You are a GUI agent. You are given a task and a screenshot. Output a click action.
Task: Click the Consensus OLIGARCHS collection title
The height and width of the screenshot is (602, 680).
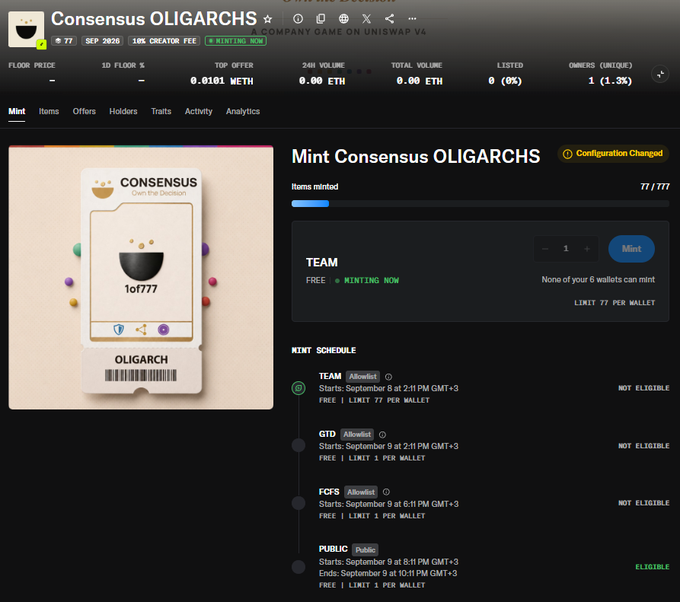click(154, 19)
